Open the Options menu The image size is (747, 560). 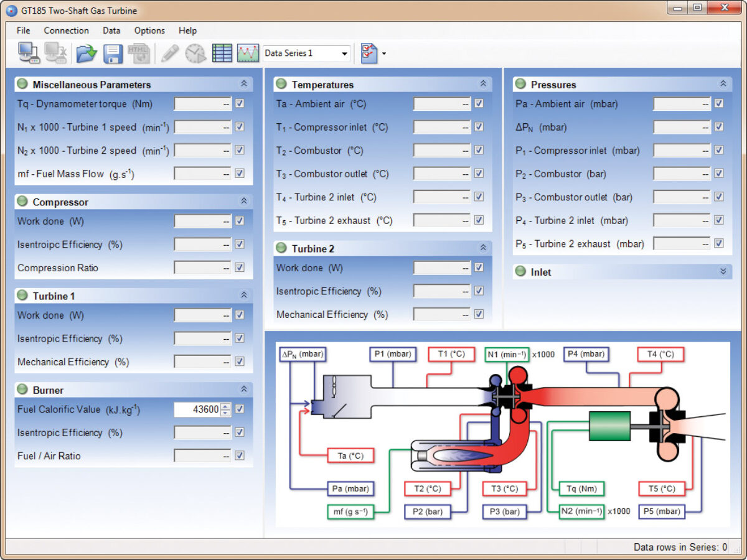tap(149, 30)
